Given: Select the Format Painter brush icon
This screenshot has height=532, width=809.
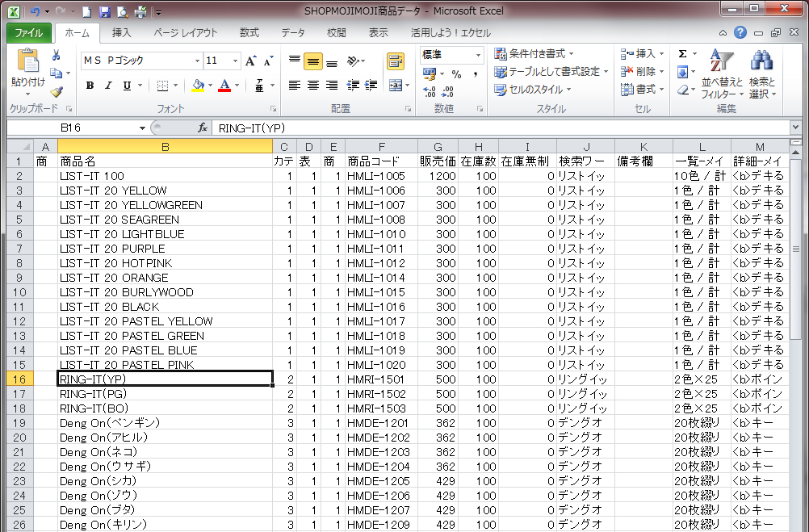Looking at the screenshot, I should tap(57, 91).
